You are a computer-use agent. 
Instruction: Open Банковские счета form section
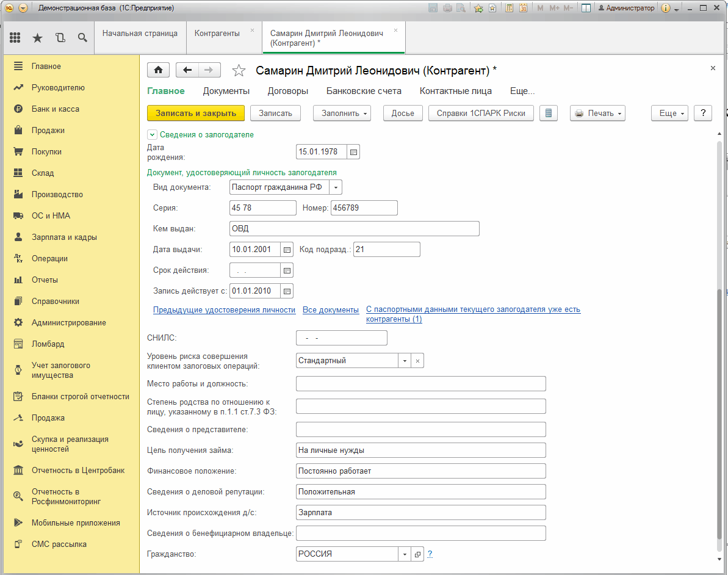click(364, 91)
